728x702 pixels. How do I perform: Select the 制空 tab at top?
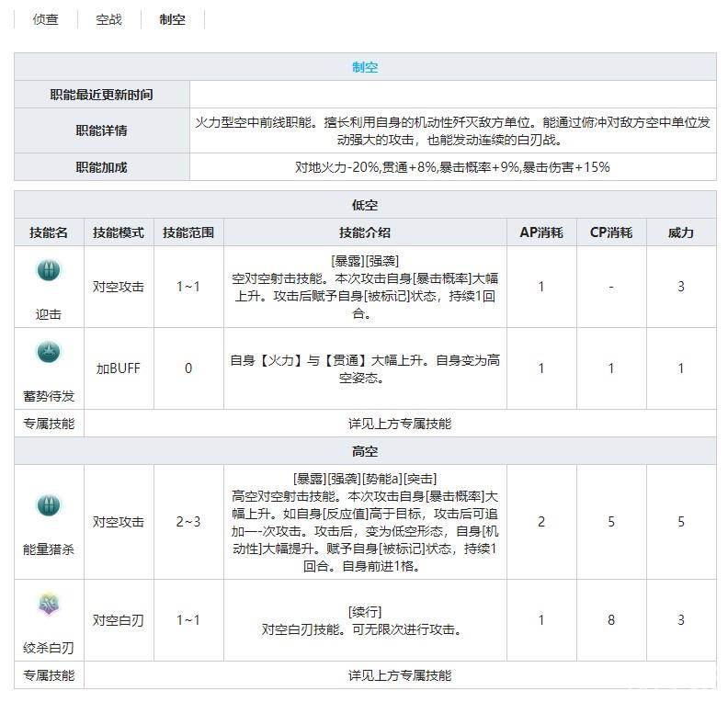tap(172, 19)
